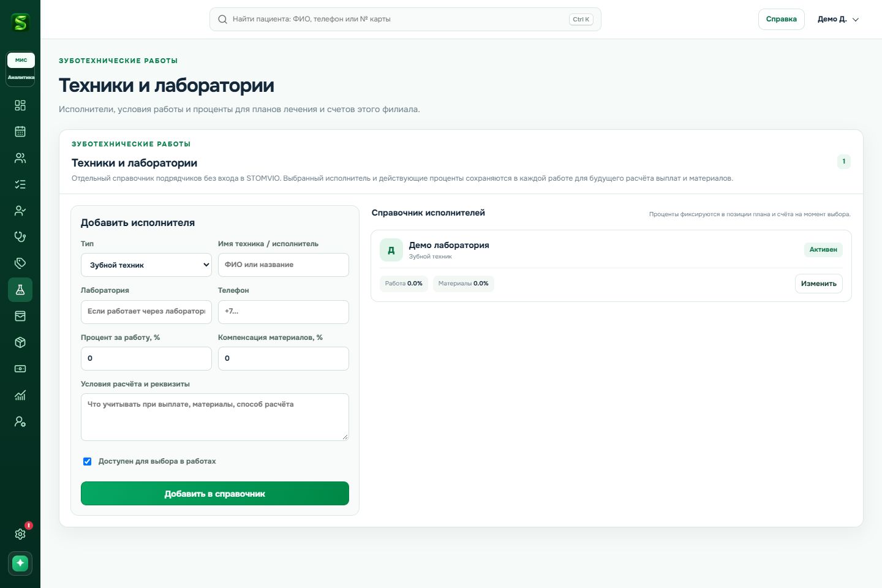Switch to the Аналитика mode tab
This screenshot has height=588, width=882.
(x=21, y=77)
